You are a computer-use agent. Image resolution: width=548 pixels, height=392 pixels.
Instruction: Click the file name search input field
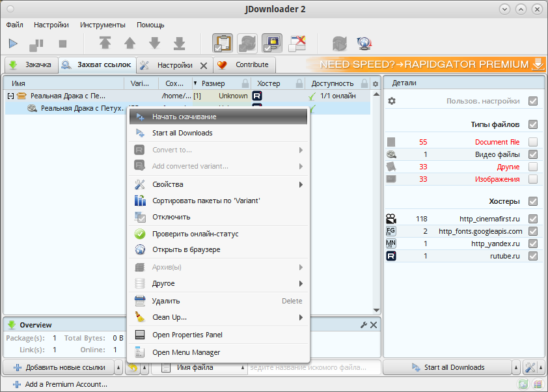tap(314, 367)
